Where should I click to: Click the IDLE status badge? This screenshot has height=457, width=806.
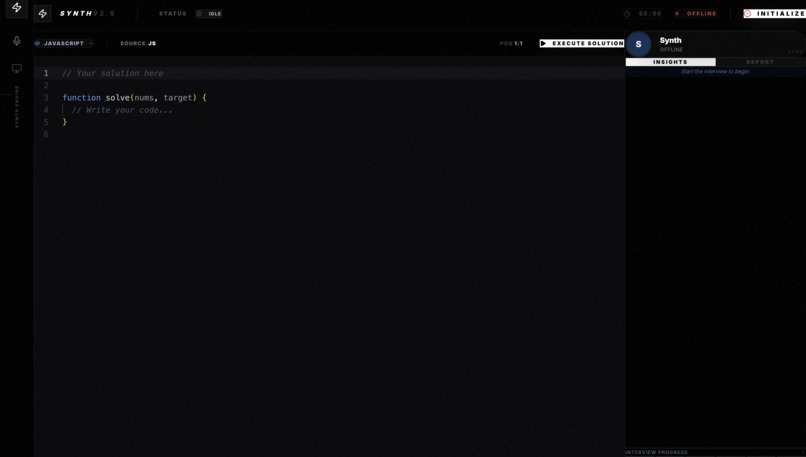point(209,13)
